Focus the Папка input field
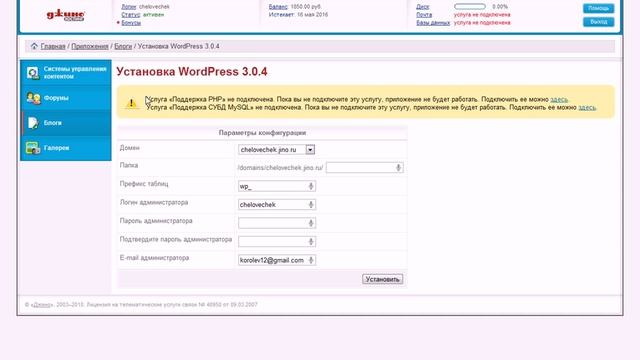Viewport: 640px width, 360px height. pyautogui.click(x=364, y=167)
